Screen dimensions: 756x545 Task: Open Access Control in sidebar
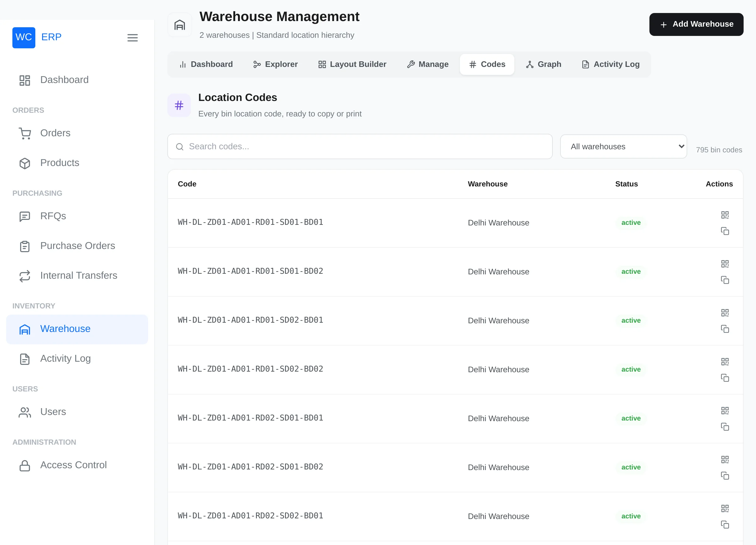pos(77,465)
